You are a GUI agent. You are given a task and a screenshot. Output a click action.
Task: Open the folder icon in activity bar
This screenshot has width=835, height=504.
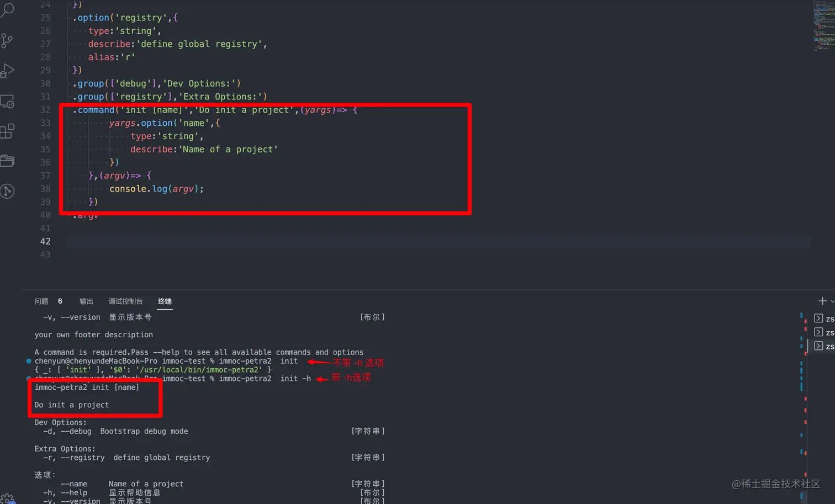coord(7,161)
